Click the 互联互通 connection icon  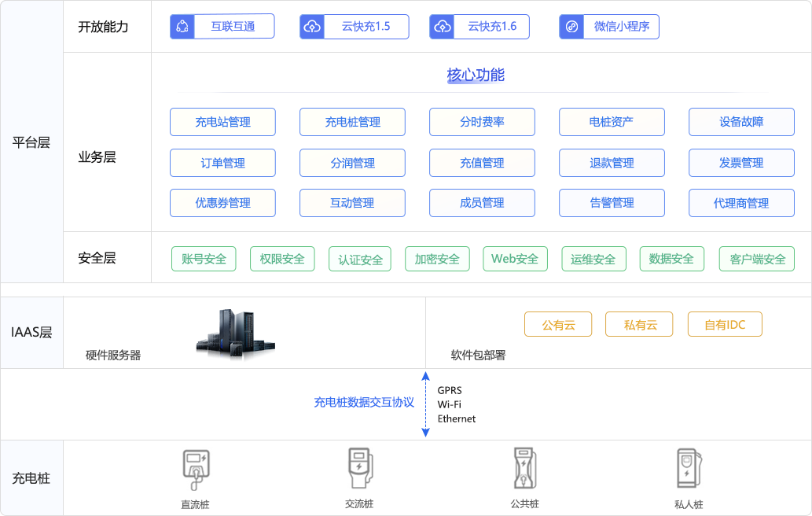182,27
